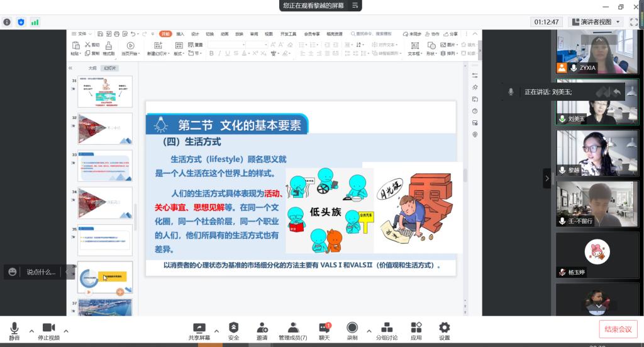Click the 共享屏幕 share screen icon

tap(199, 330)
